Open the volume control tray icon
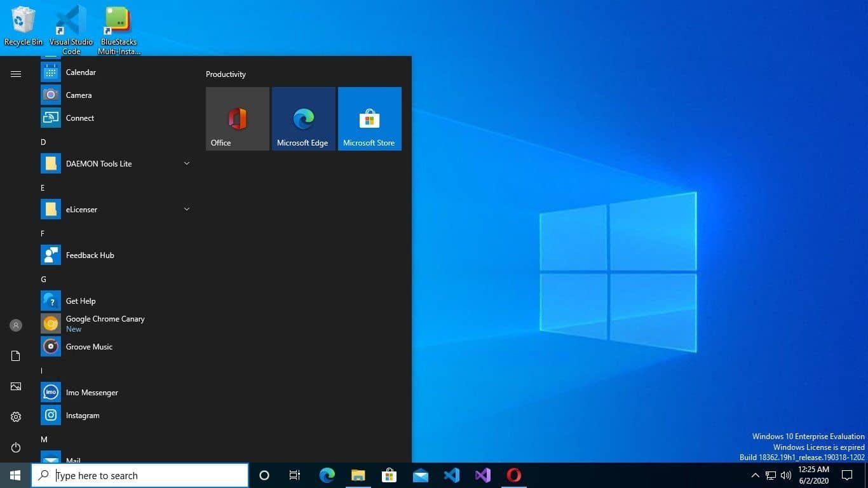868x488 pixels. point(786,475)
